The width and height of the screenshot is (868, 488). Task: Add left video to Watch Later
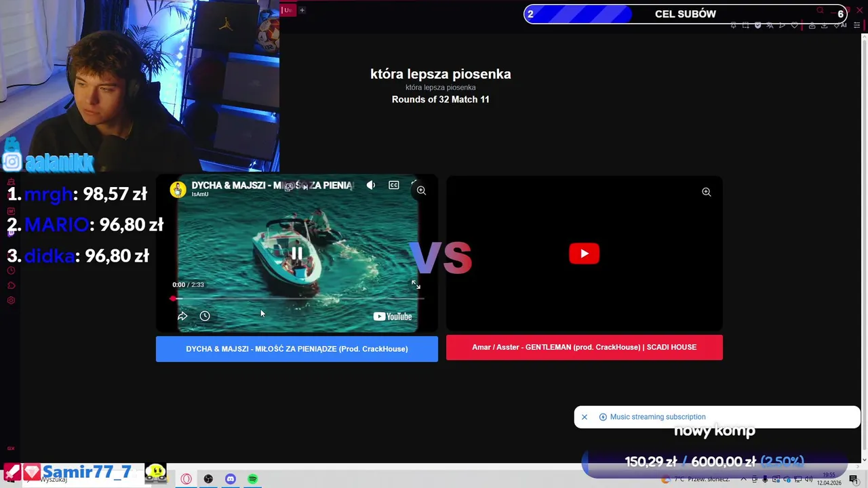coord(205,316)
